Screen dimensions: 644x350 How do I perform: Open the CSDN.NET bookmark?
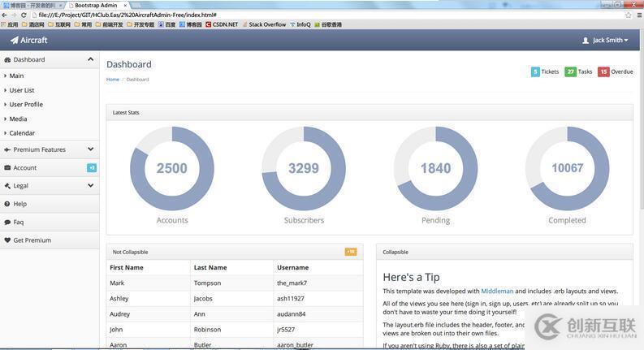[222, 24]
